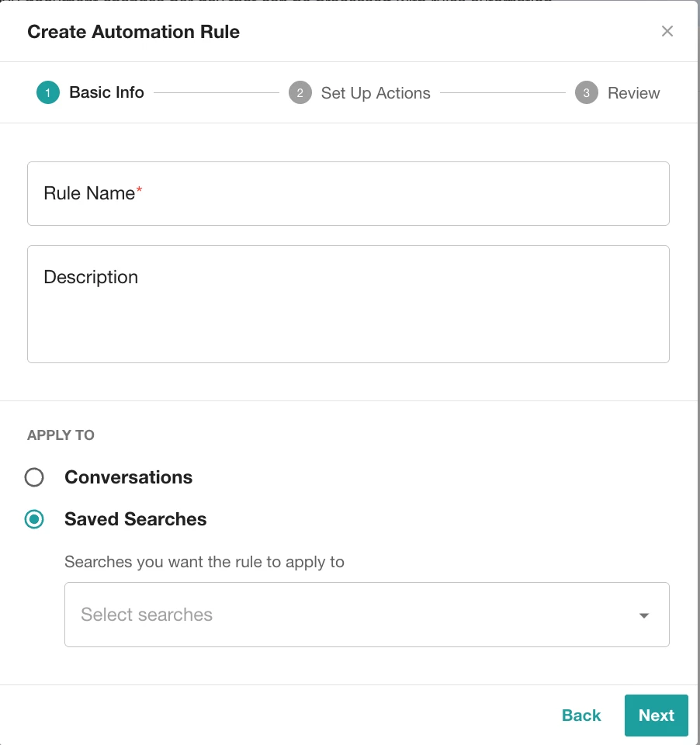The image size is (700, 745).
Task: Open the Select searches dropdown
Action: click(349, 615)
